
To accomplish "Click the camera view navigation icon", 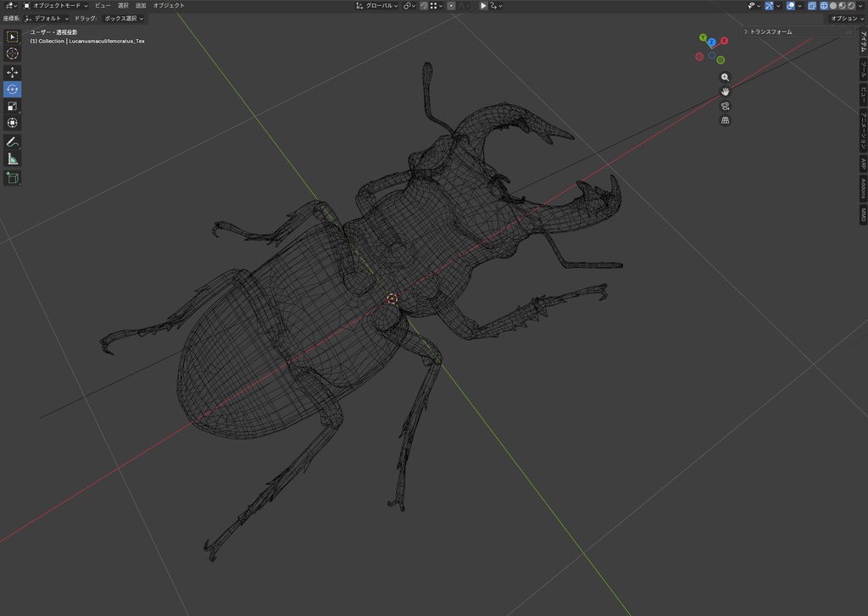I will 725,106.
